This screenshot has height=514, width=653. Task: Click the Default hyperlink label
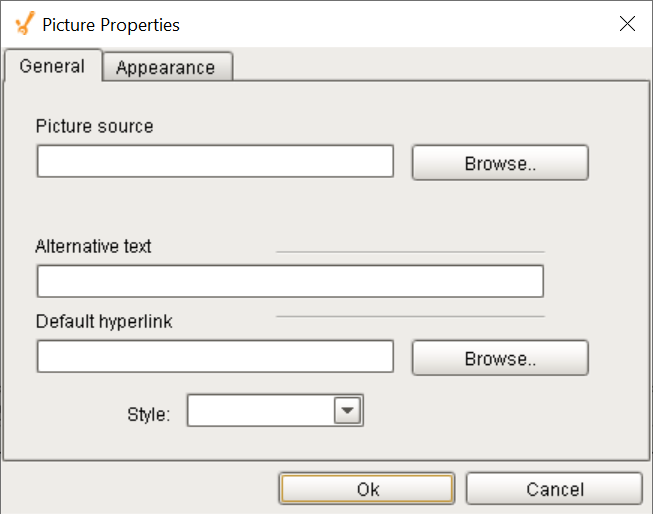click(x=104, y=322)
